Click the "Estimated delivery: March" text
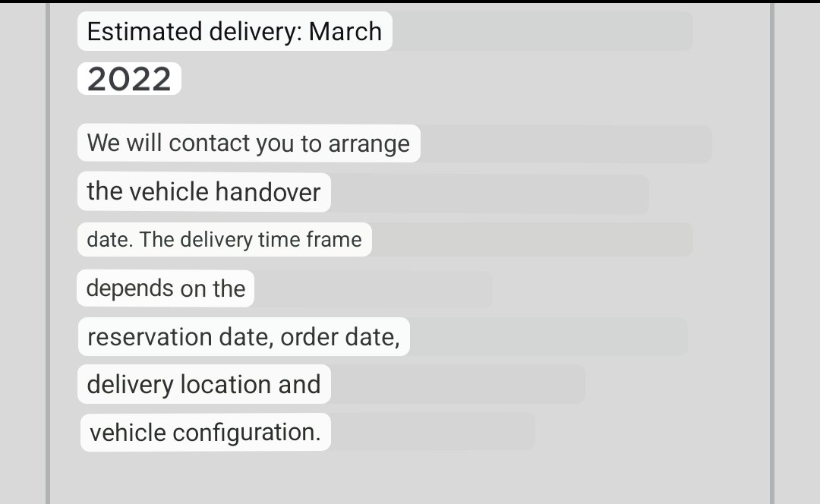Image resolution: width=820 pixels, height=504 pixels. (x=235, y=31)
